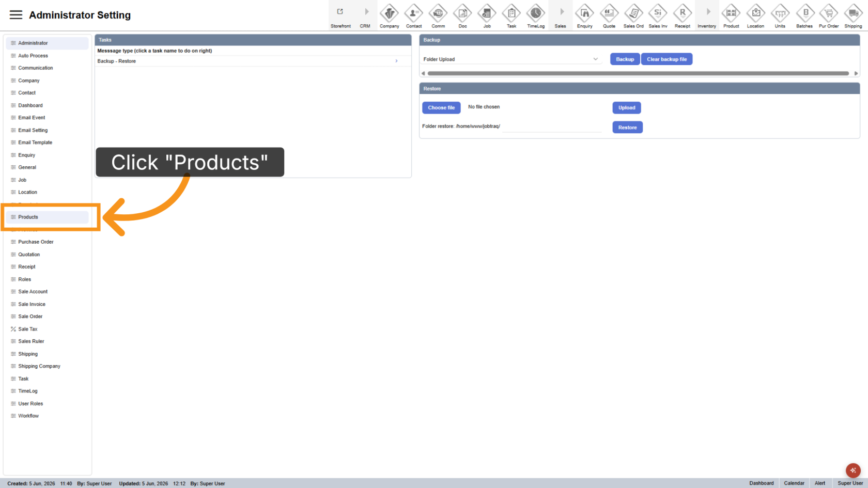Open Workflow settings in sidebar
The width and height of the screenshot is (868, 488).
click(47, 416)
